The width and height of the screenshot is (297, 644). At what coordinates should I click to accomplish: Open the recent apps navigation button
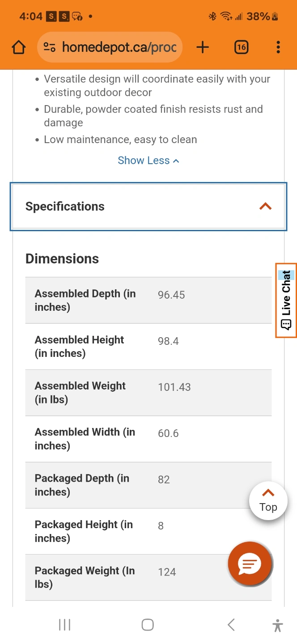65,625
